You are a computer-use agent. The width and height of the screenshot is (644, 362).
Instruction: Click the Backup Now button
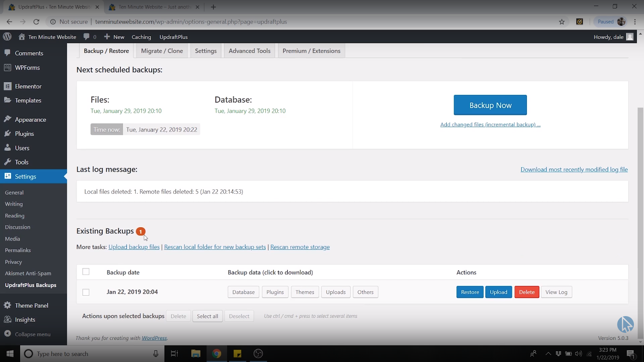490,105
